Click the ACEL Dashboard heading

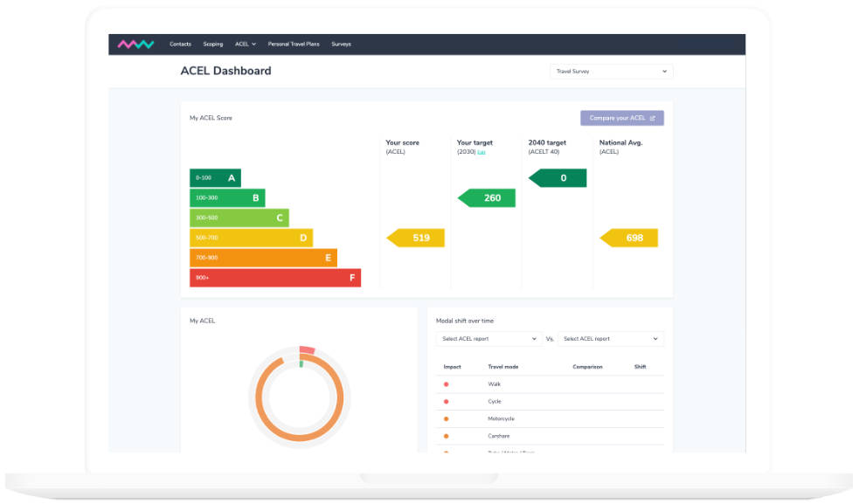(x=225, y=71)
